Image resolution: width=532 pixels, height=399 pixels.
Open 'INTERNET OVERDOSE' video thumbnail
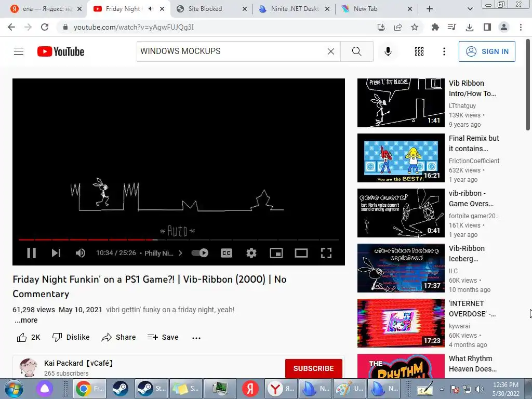[401, 323]
